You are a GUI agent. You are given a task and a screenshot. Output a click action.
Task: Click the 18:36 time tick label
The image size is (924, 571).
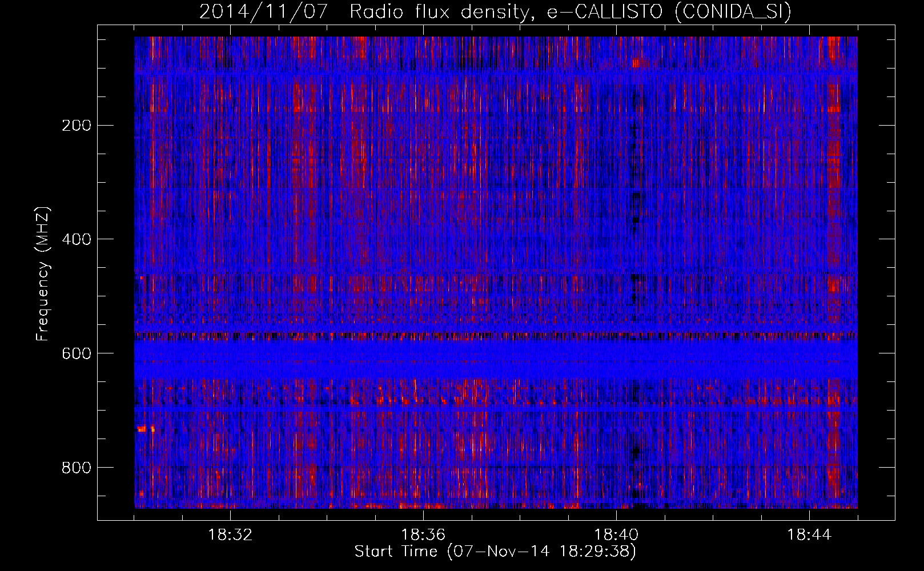click(x=423, y=535)
